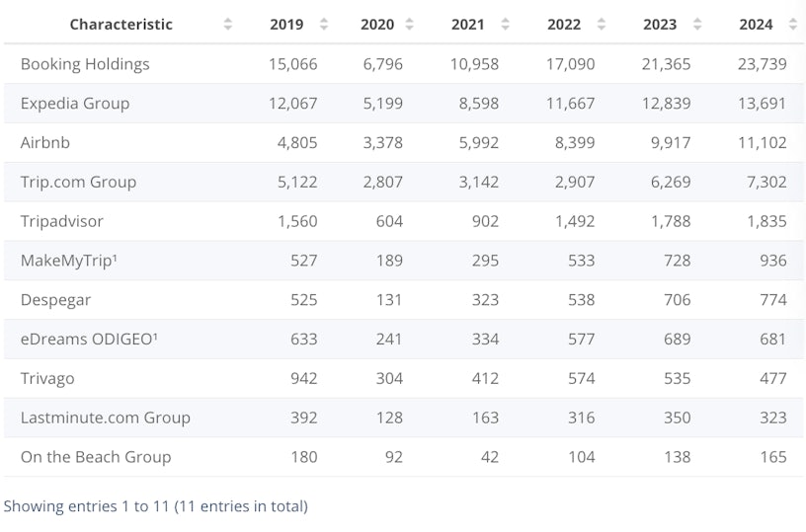Click Booking Holdings 2021 value 10,958

474,64
